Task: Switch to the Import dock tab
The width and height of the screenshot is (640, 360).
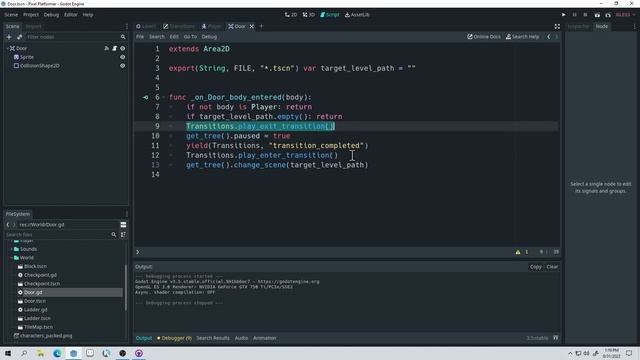Action: pyautogui.click(x=33, y=26)
